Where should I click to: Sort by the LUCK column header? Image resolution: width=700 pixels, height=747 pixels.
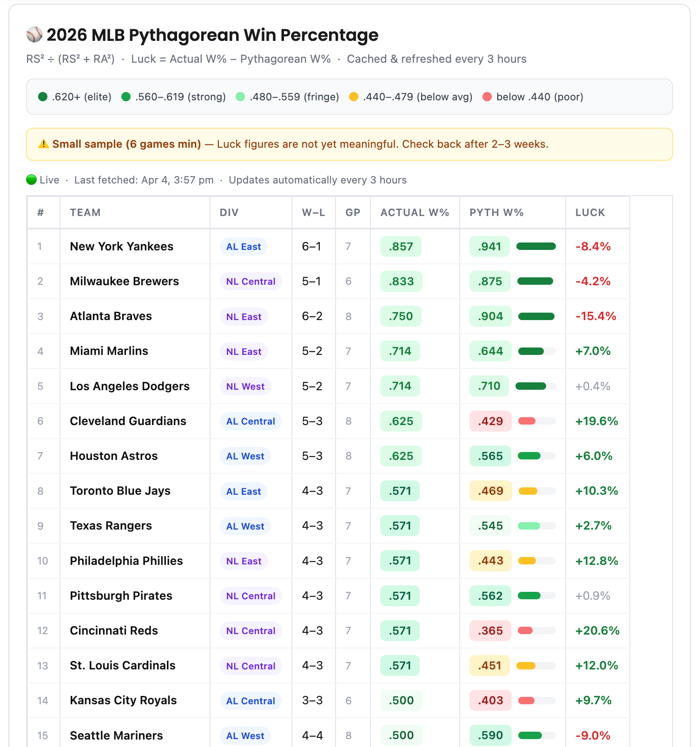590,213
